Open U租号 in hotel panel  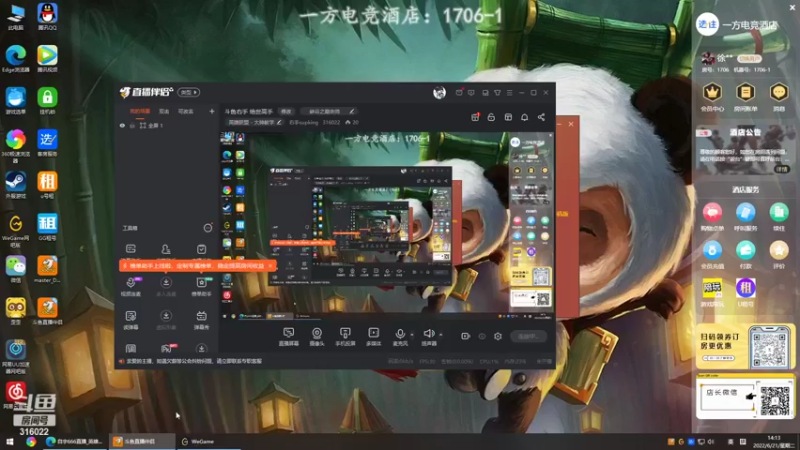[x=745, y=293]
